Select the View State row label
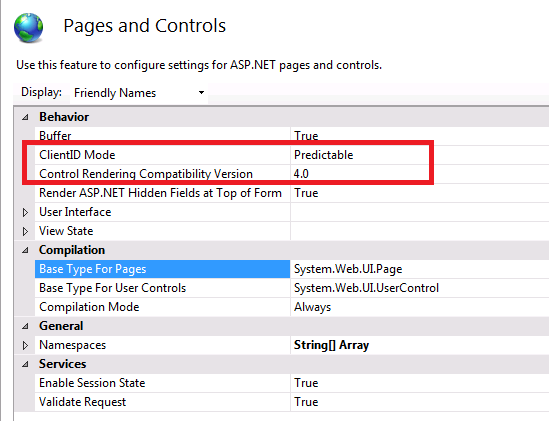This screenshot has width=549, height=421. click(66, 231)
